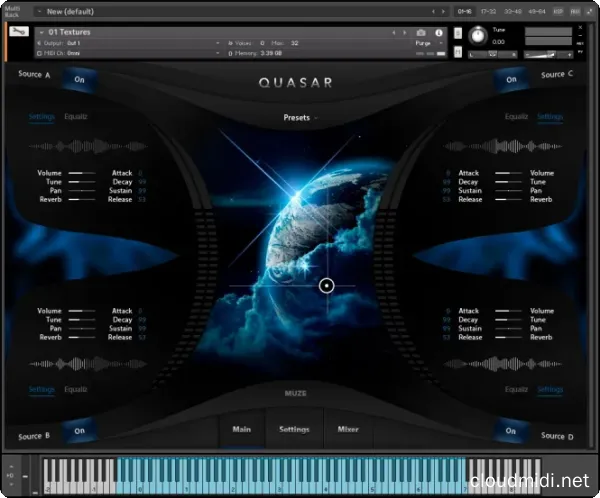Viewport: 600px width, 498px height.
Task: Toggle Source B On button
Action: pyautogui.click(x=79, y=431)
